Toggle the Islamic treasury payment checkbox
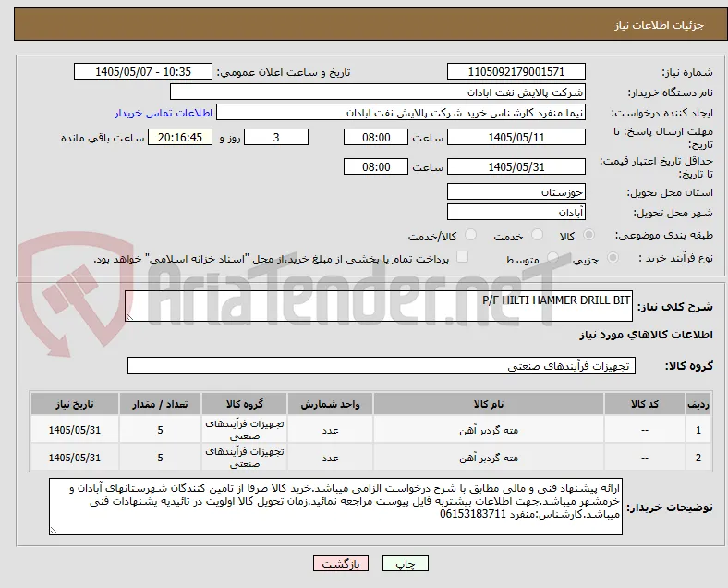This screenshot has width=728, height=588. tap(462, 257)
